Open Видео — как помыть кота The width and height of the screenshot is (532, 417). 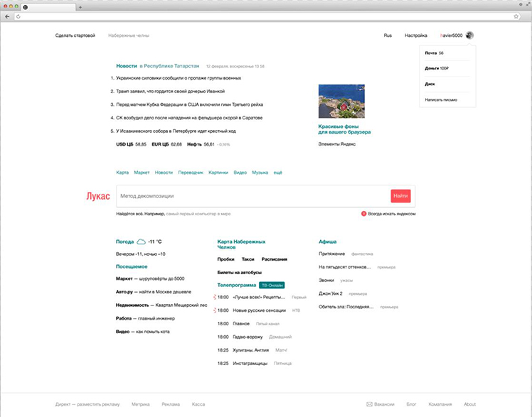[x=143, y=331]
